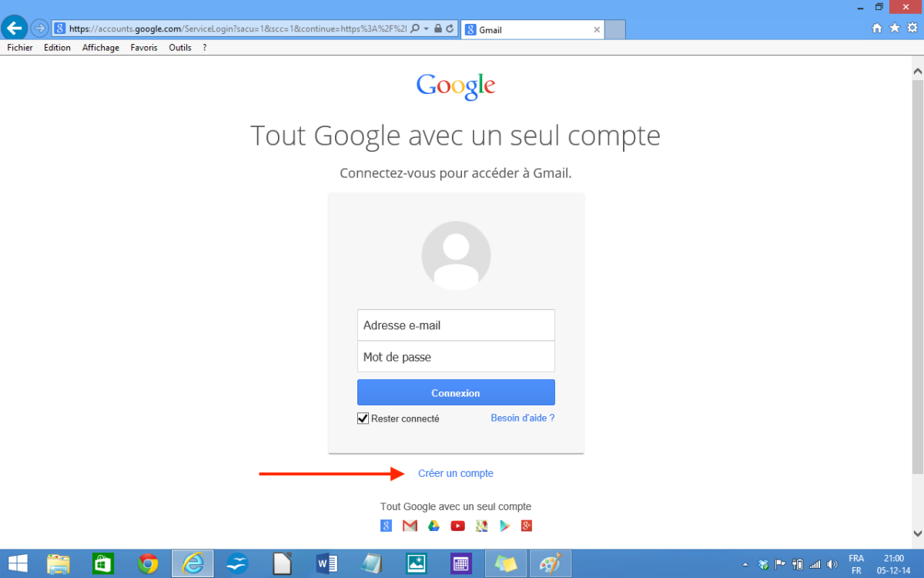Open the Affichage menu

101,48
